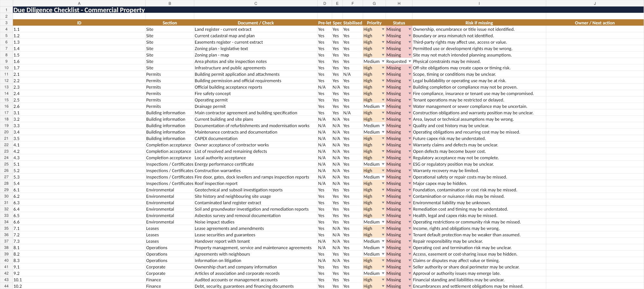Click cell 'Current cadastral map and plan'

tap(256, 36)
